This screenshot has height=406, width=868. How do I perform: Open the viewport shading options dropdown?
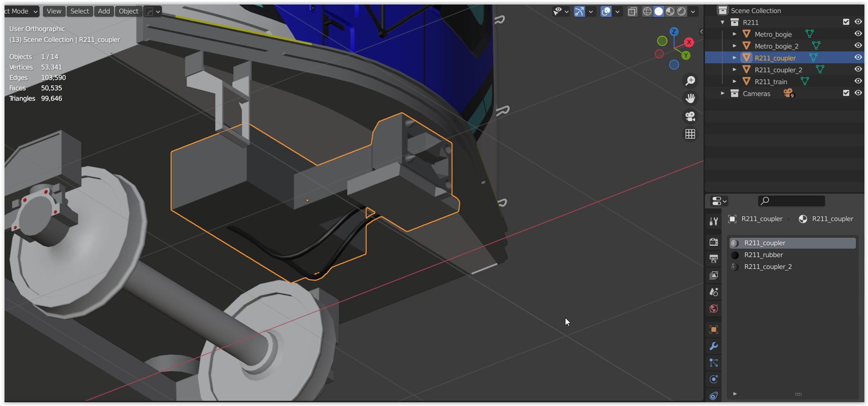coord(693,11)
